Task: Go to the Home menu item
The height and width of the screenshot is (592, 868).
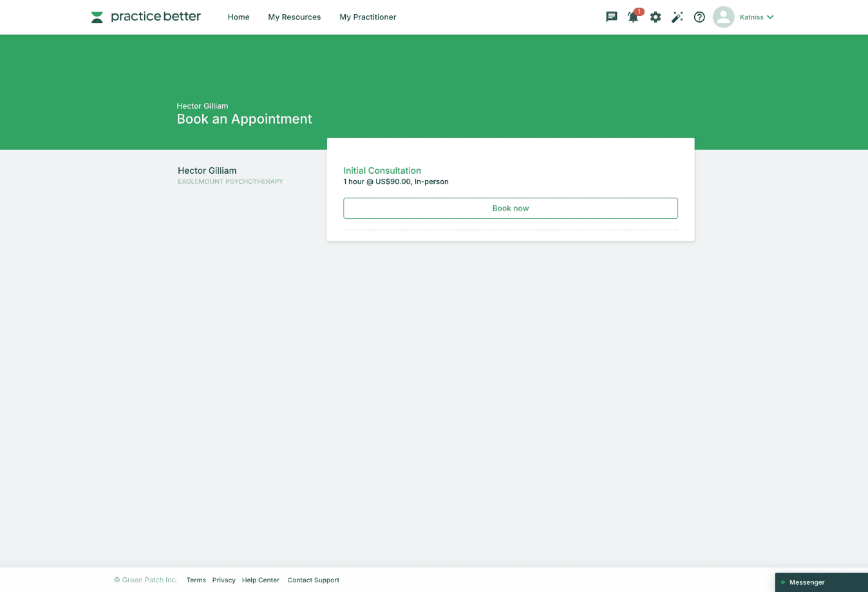Action: point(238,17)
